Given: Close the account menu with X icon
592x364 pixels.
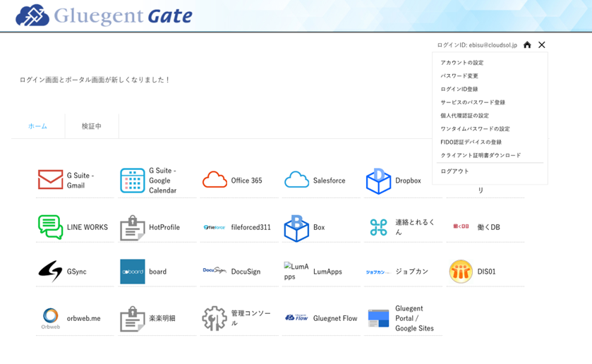Looking at the screenshot, I should point(542,44).
